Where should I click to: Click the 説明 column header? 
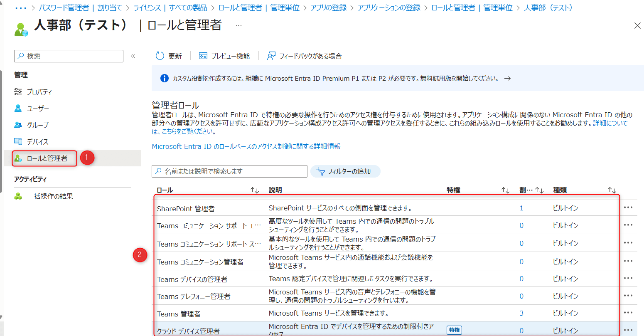[x=275, y=190]
